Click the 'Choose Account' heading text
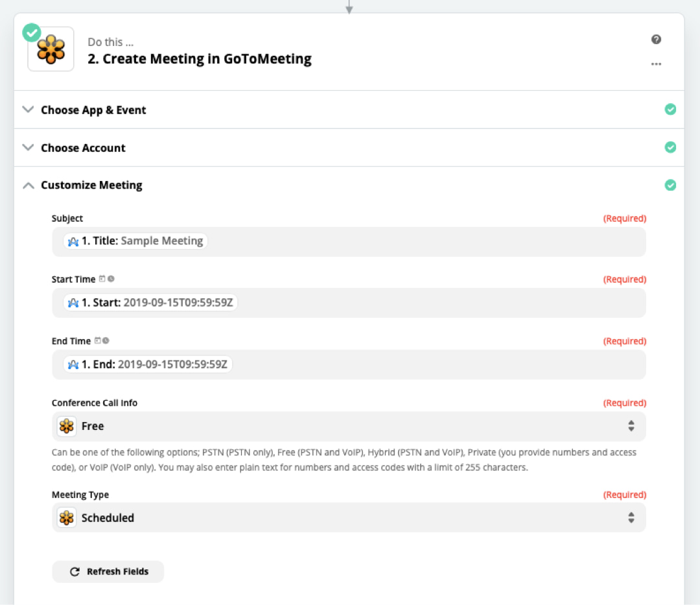700x605 pixels. (x=83, y=148)
